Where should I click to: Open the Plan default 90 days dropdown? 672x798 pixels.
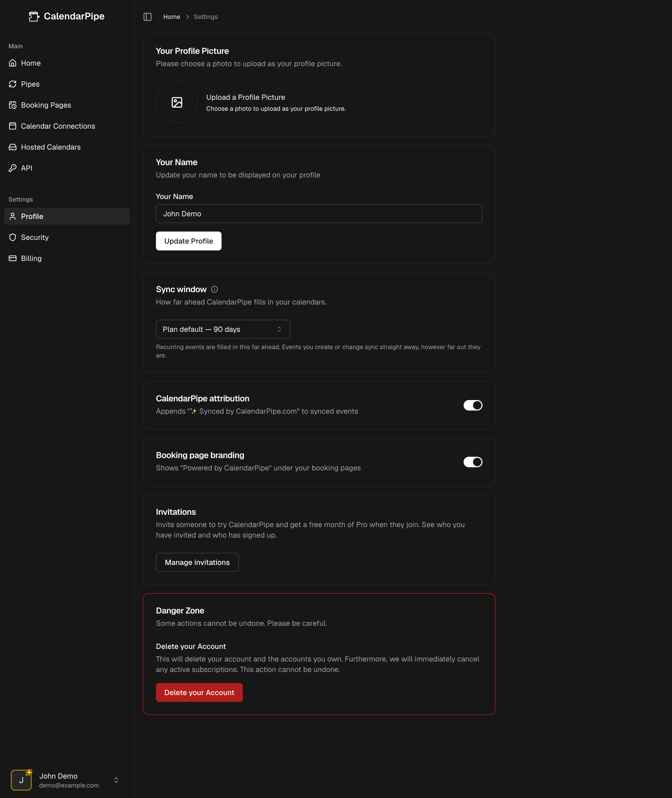tap(223, 329)
